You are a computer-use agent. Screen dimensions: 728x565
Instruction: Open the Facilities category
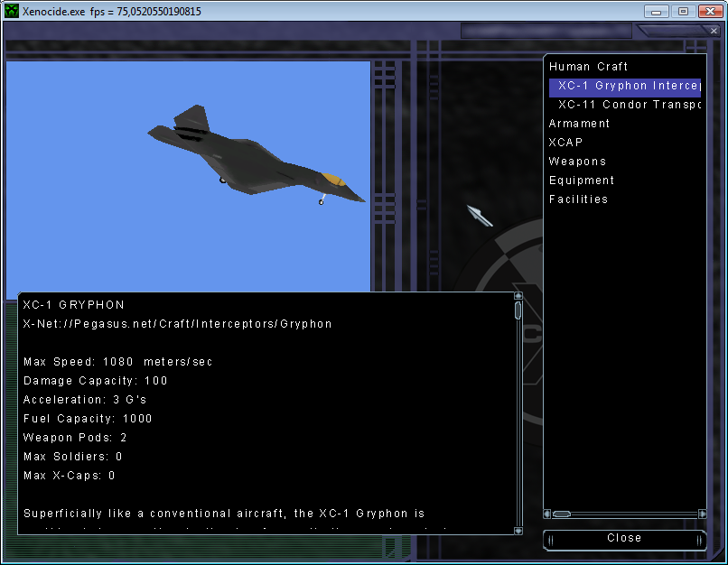coord(578,199)
